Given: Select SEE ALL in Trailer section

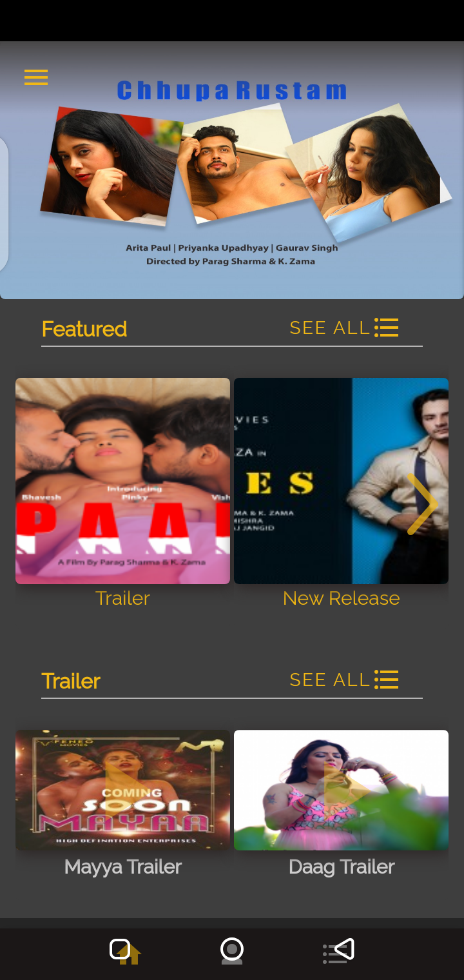Looking at the screenshot, I should 329,680.
